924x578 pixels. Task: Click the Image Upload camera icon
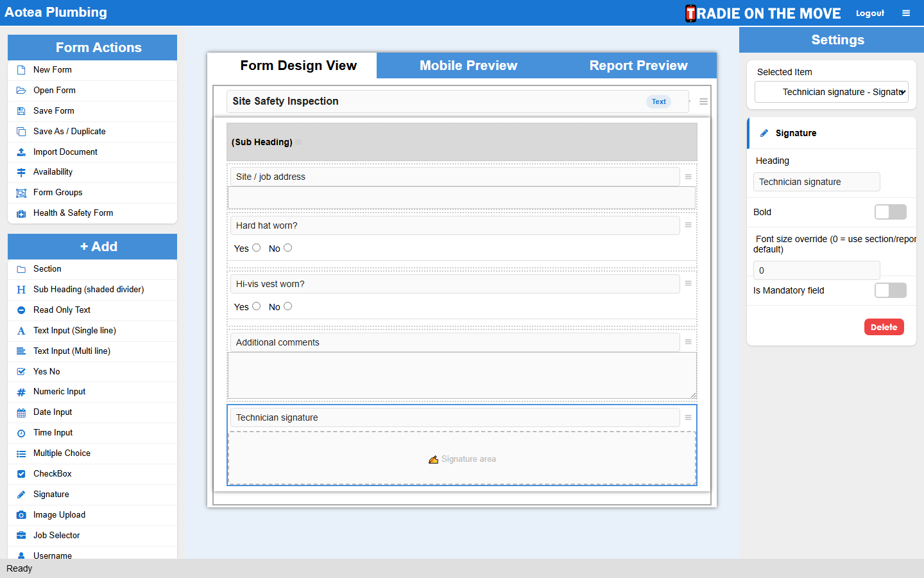(21, 515)
